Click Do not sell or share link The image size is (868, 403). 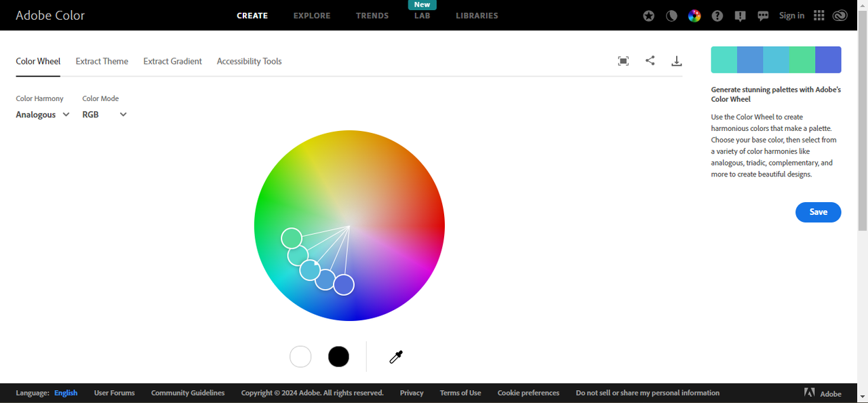[x=648, y=393]
